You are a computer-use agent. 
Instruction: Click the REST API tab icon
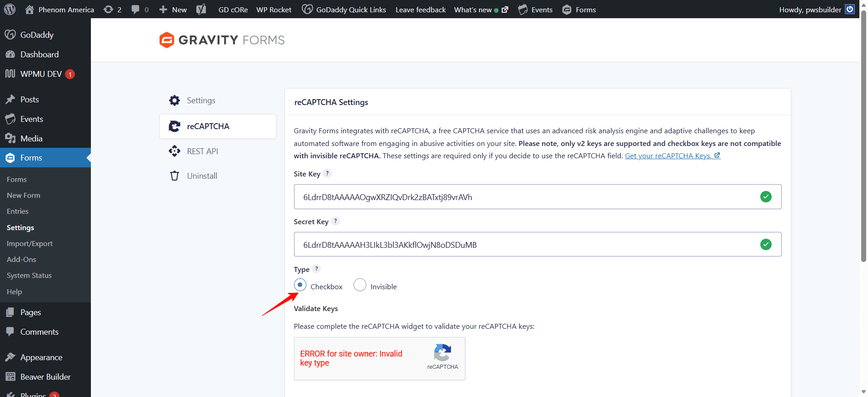pyautogui.click(x=175, y=151)
